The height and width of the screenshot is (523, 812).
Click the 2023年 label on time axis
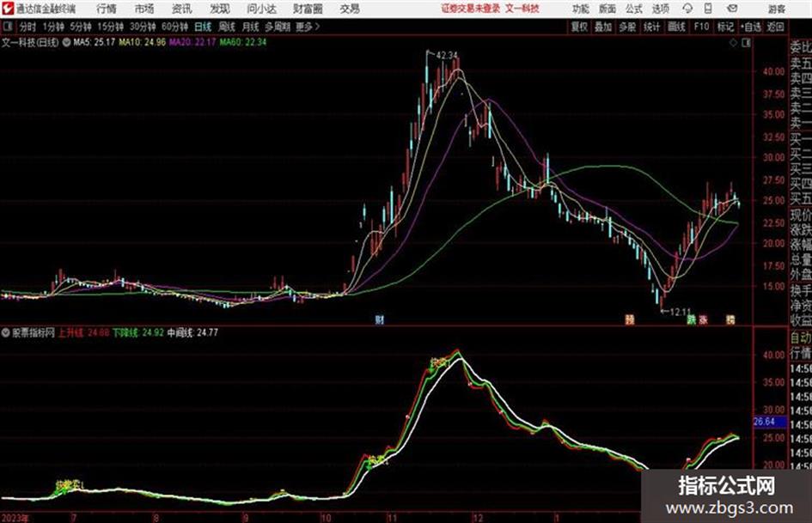click(x=15, y=517)
